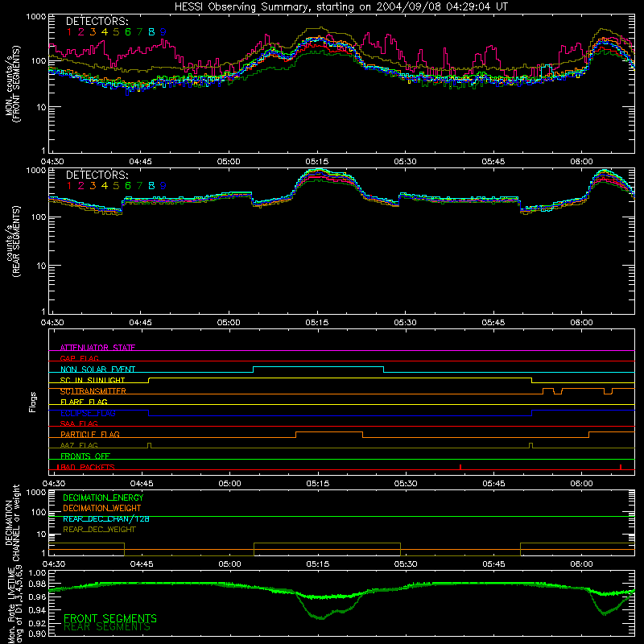Click 04:45 tick label under front segments plot
Image resolution: width=644 pixels, height=644 pixels.
140,162
